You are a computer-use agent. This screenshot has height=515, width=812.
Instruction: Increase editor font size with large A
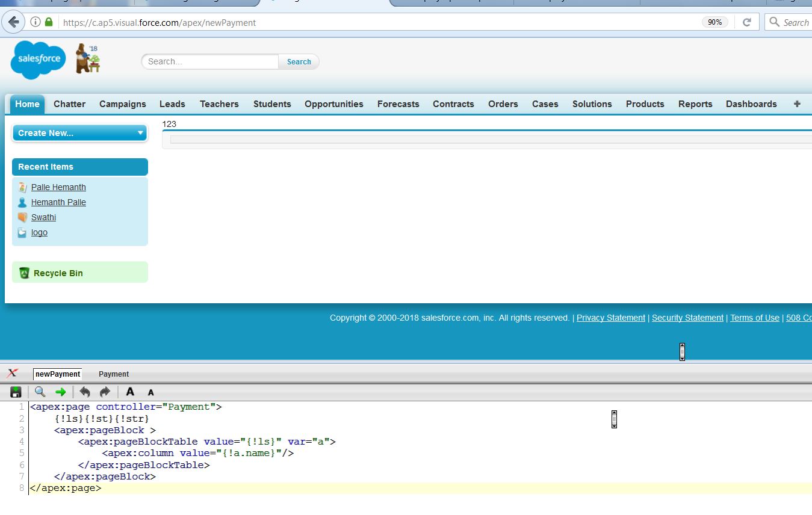coord(130,392)
